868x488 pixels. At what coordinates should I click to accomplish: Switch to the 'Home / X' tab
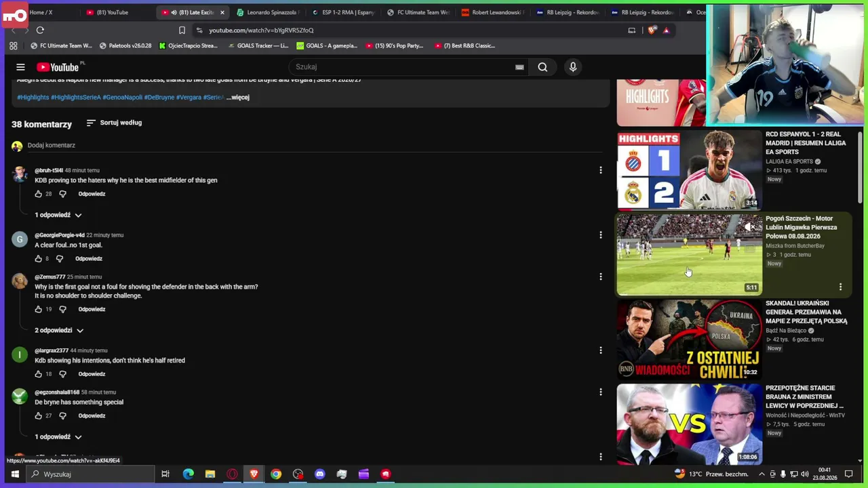(x=41, y=12)
